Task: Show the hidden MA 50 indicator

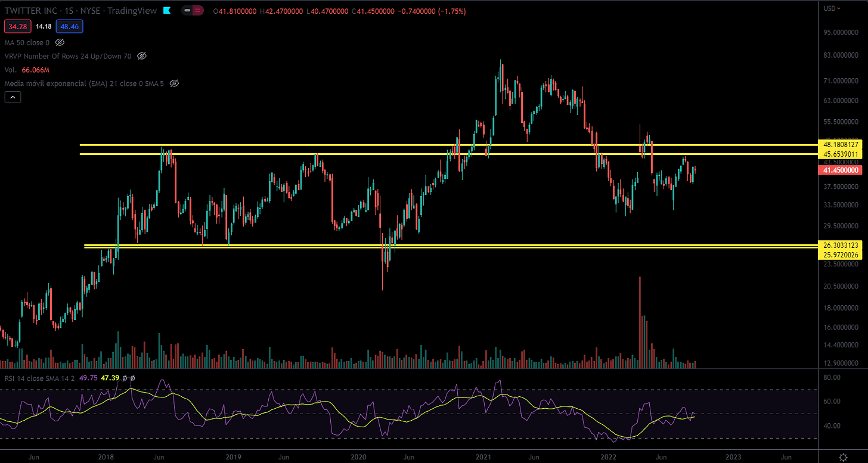Action: click(x=60, y=42)
